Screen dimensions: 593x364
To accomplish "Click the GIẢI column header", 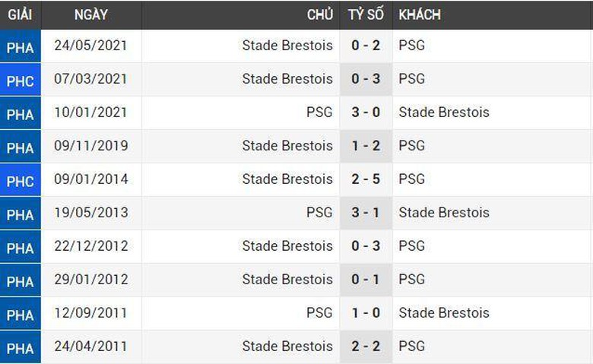I will tap(19, 14).
